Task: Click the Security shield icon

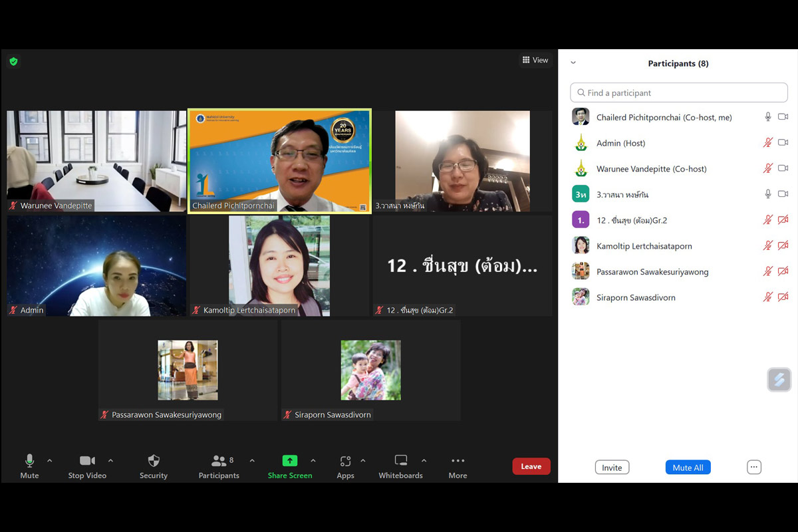Action: [x=154, y=461]
